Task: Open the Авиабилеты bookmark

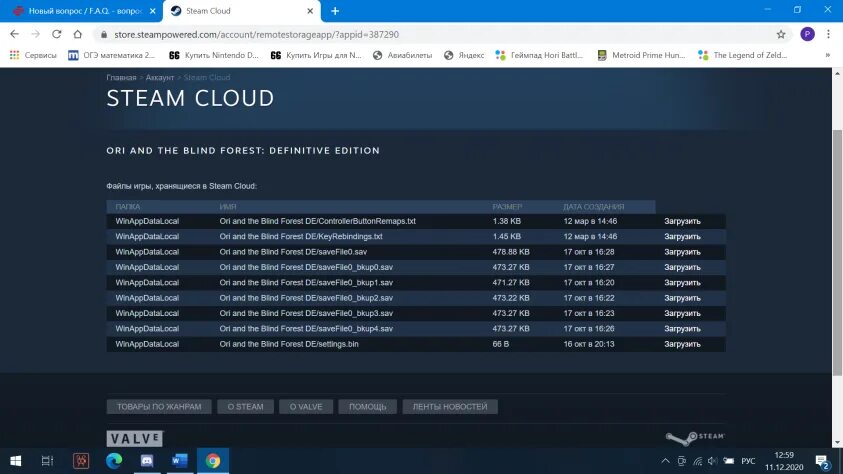Action: 402,55
